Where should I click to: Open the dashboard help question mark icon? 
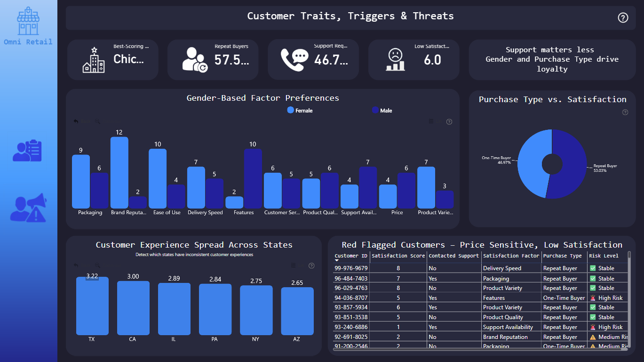coord(623,18)
